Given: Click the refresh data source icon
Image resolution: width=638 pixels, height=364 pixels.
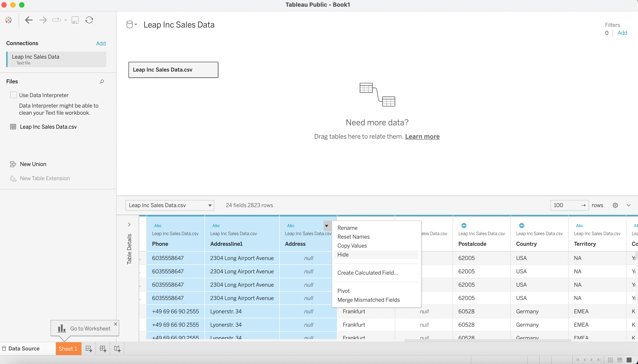Looking at the screenshot, I should [89, 20].
